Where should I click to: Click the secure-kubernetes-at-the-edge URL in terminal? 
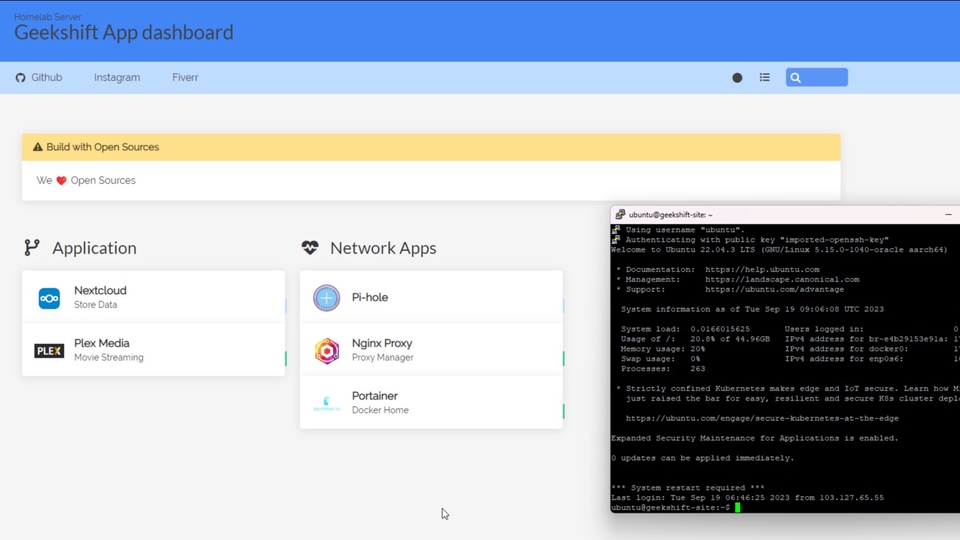point(762,418)
